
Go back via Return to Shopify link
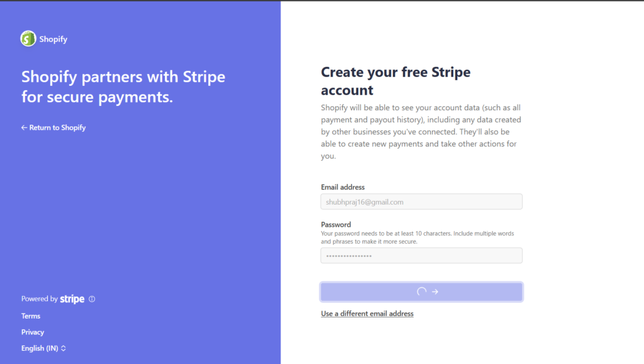point(53,128)
